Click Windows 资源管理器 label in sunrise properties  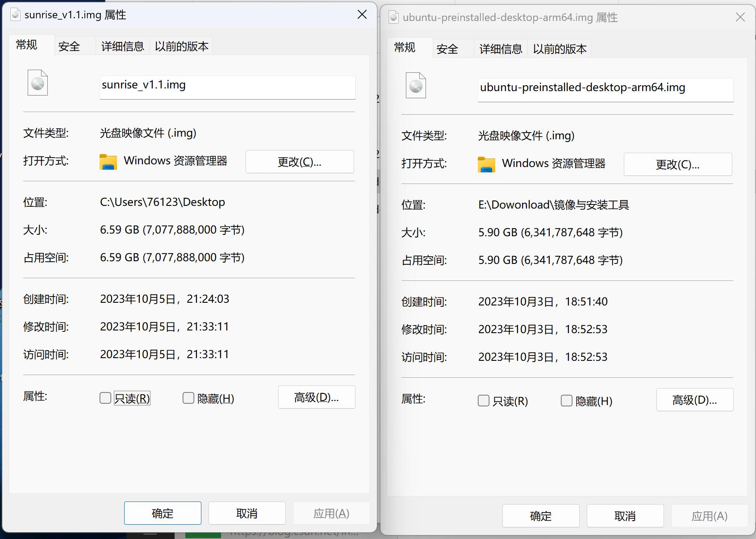[175, 160]
